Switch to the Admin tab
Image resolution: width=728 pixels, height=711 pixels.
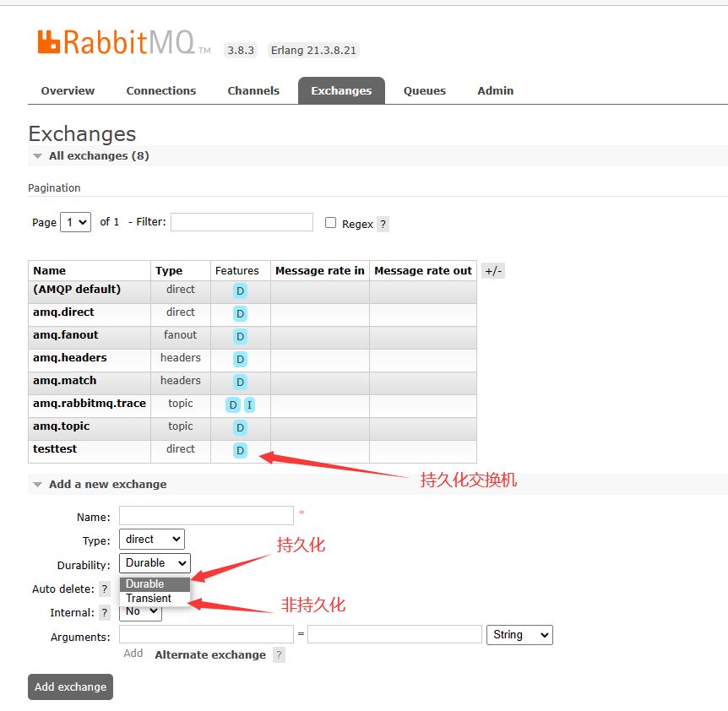click(496, 91)
